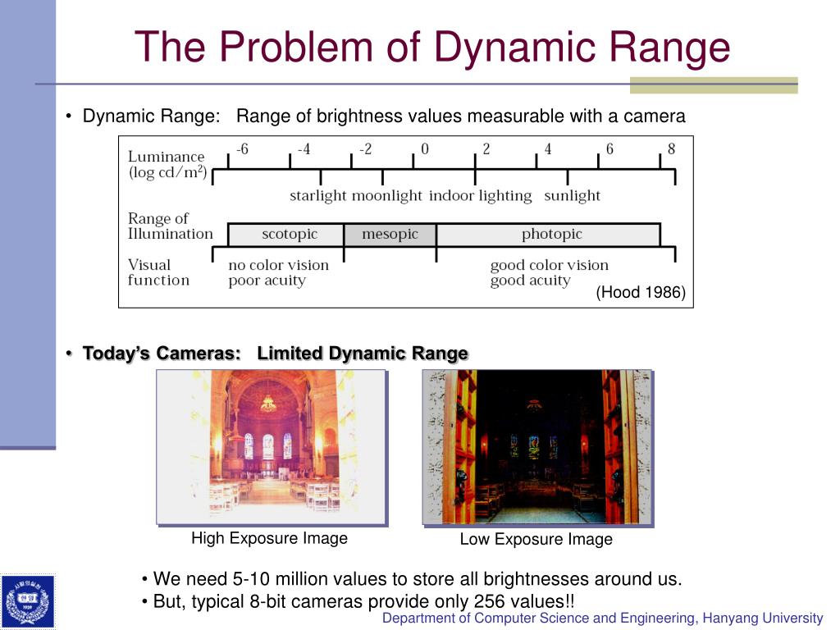Click the 'sunlight' label on luminance scale
Screen dimensions: 840x630
(x=572, y=195)
